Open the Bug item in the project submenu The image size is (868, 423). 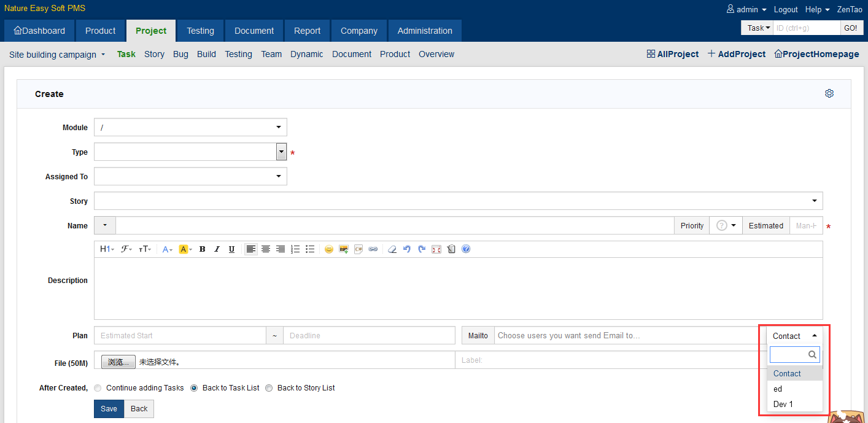click(x=180, y=54)
